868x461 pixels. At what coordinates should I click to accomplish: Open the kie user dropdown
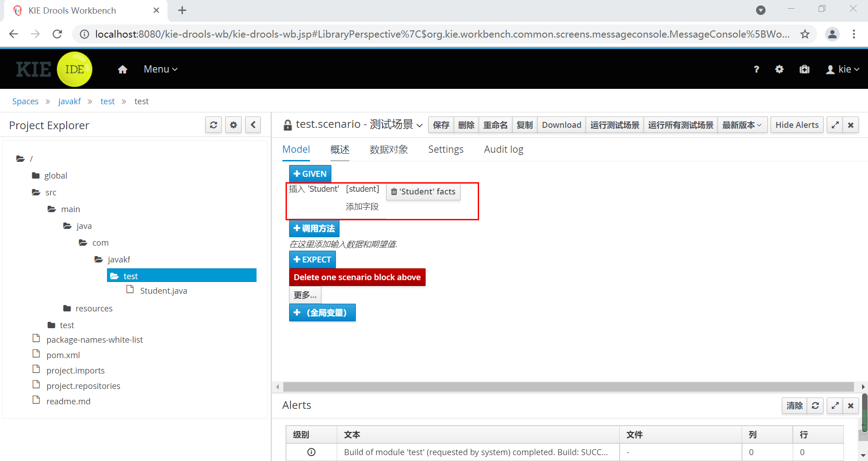click(x=843, y=69)
